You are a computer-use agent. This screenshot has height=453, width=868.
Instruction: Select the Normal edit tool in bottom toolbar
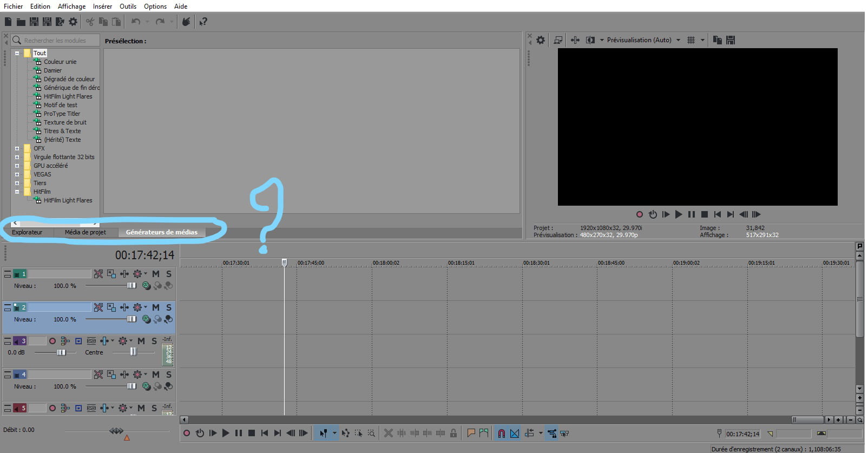323,433
